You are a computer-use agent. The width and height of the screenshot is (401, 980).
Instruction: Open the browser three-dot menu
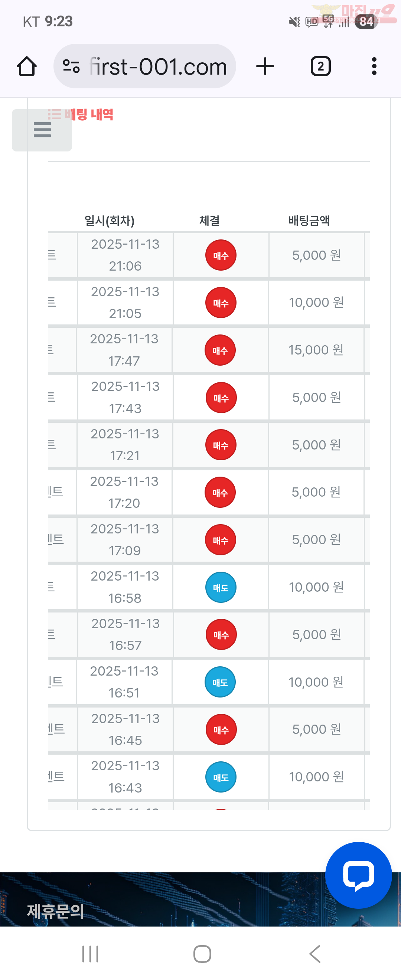point(374,66)
